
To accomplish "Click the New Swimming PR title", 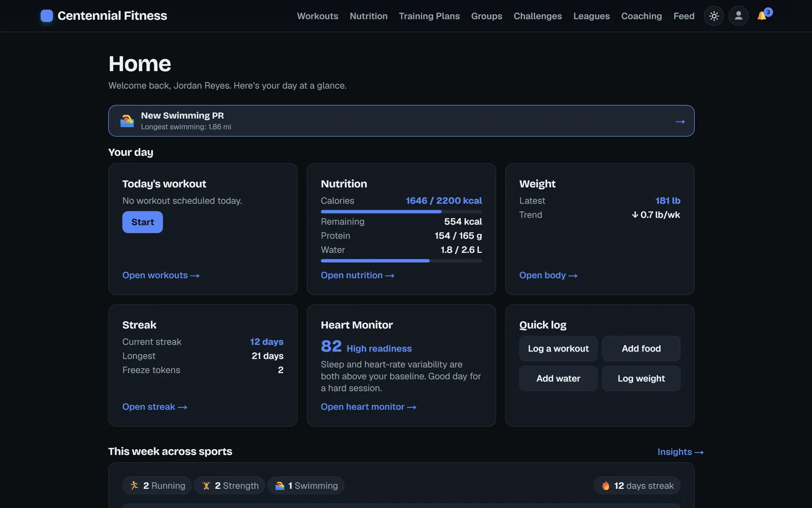I will [x=182, y=116].
